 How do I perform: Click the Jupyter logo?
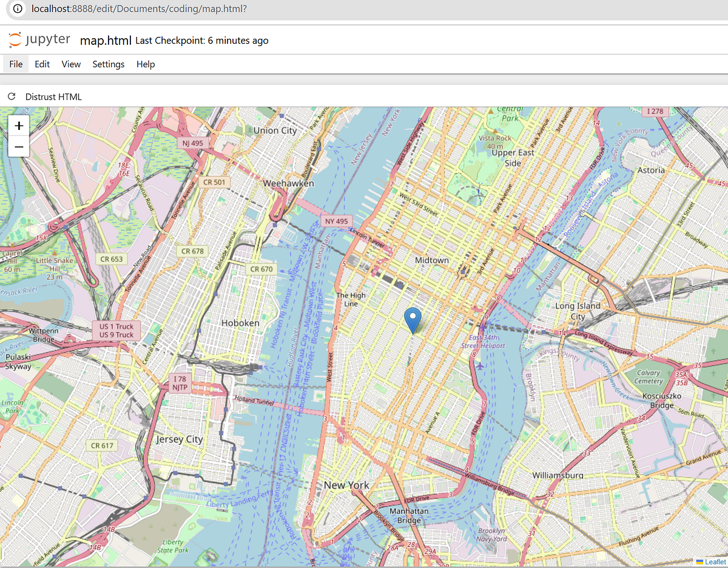coord(39,39)
